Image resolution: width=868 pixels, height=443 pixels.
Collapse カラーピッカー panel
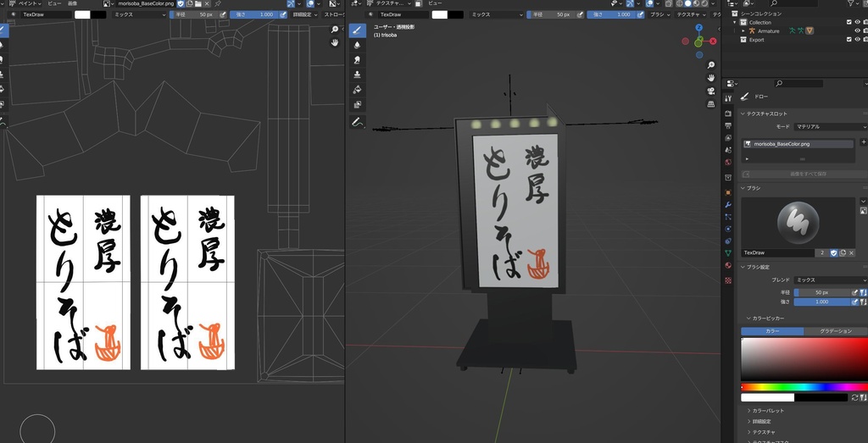(x=765, y=318)
